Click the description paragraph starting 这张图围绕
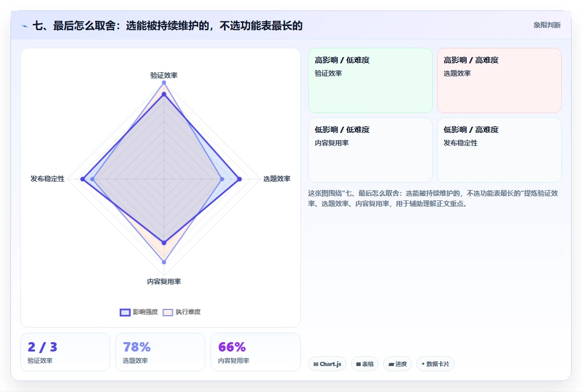The width and height of the screenshot is (582, 392). (433, 198)
